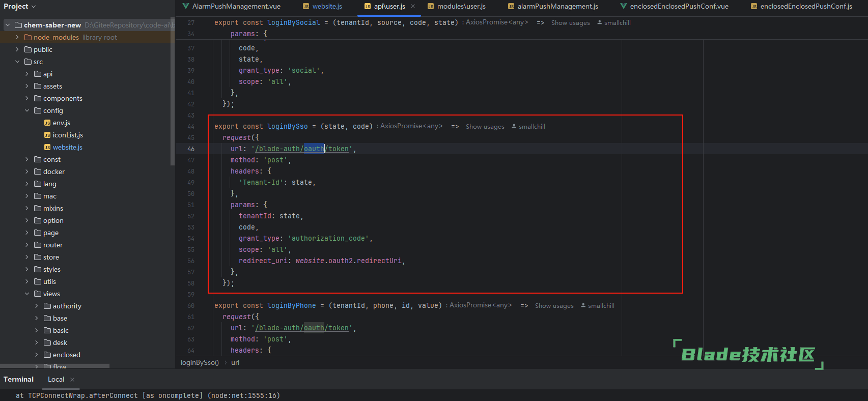The image size is (868, 401).
Task: Expand the option folder
Action: coord(27,220)
